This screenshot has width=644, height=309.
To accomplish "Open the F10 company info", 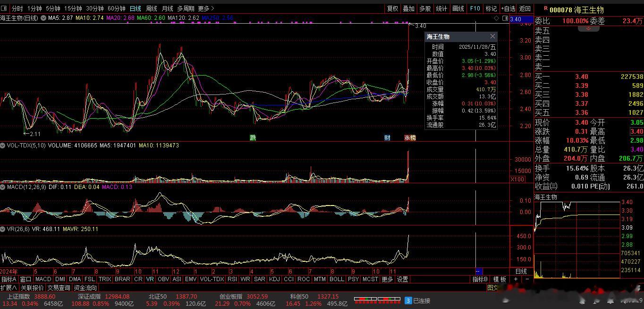I will click(x=475, y=9).
